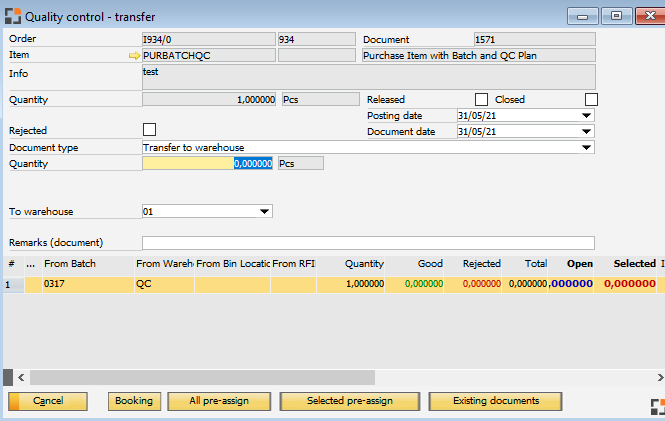
Task: Click the resize grip icon at bottom right
Action: [x=657, y=406]
